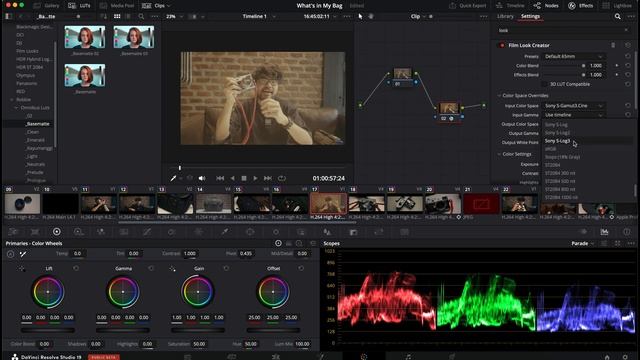This screenshot has width=640, height=360.
Task: Select clip 18 thumbnail
Action: click(366, 204)
